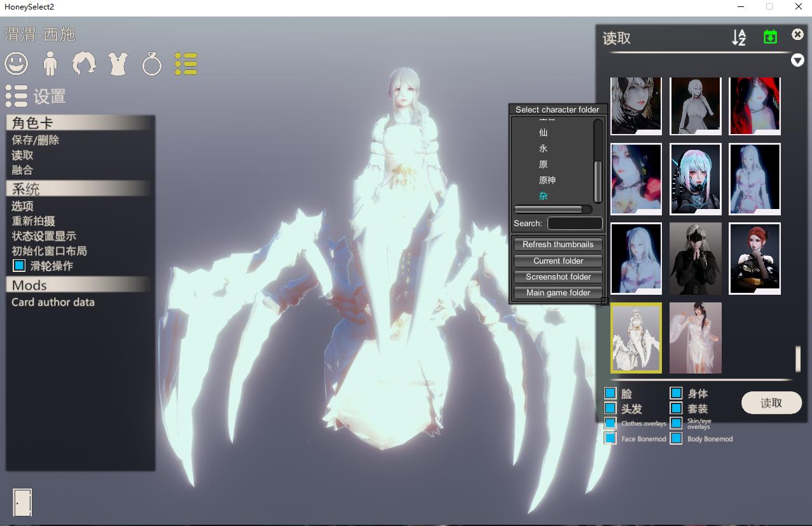Select the cyan-haired cyberpunk character card

[x=696, y=179]
